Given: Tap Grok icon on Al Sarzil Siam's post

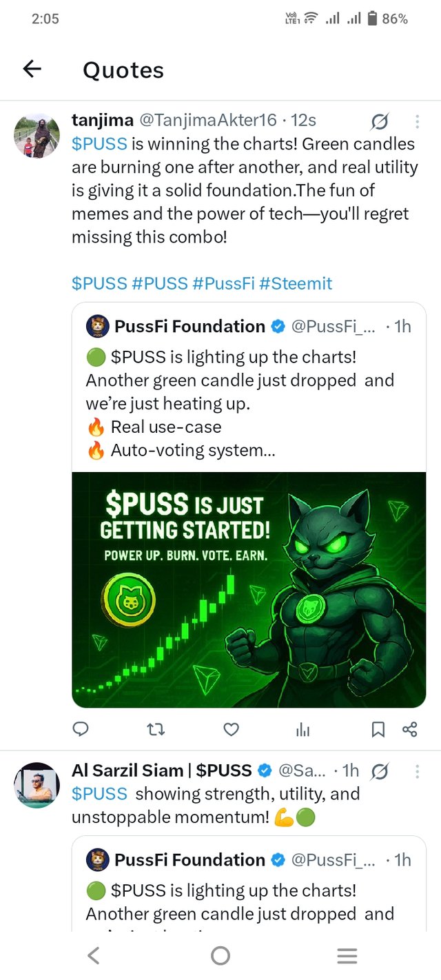Looking at the screenshot, I should [379, 772].
